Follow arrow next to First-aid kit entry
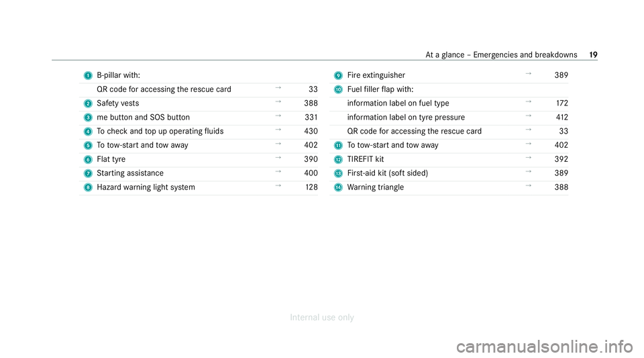The width and height of the screenshot is (644, 358). [x=529, y=172]
